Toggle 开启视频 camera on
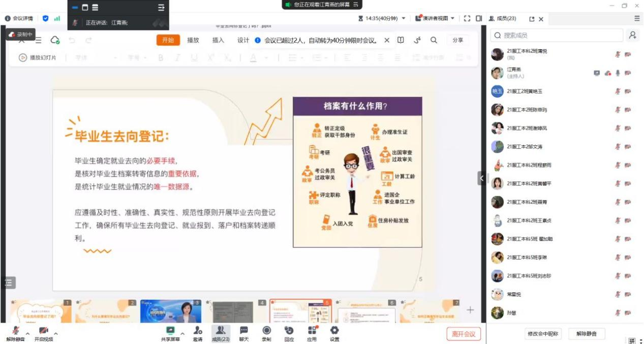 tap(43, 331)
